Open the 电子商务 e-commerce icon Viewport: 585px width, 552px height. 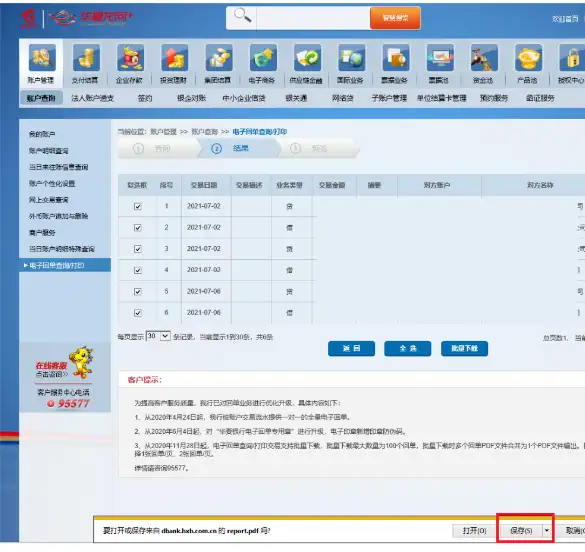[263, 58]
